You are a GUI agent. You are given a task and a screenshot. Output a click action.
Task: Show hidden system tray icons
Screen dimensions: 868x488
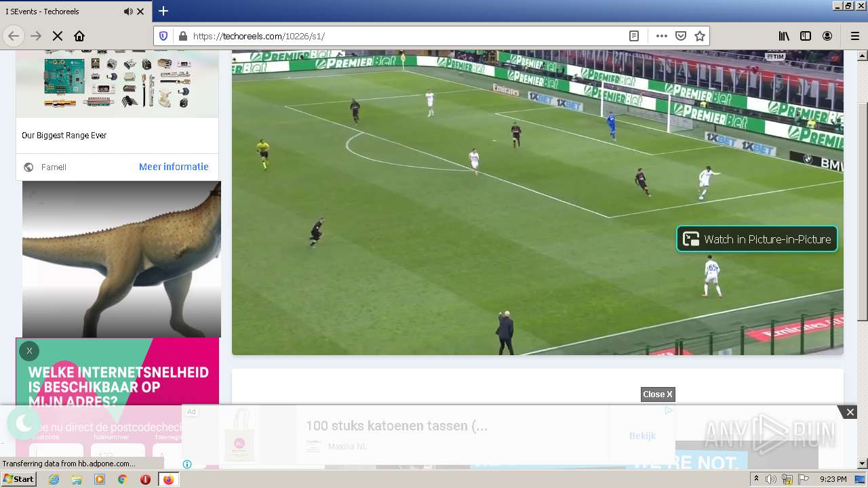[x=757, y=479]
